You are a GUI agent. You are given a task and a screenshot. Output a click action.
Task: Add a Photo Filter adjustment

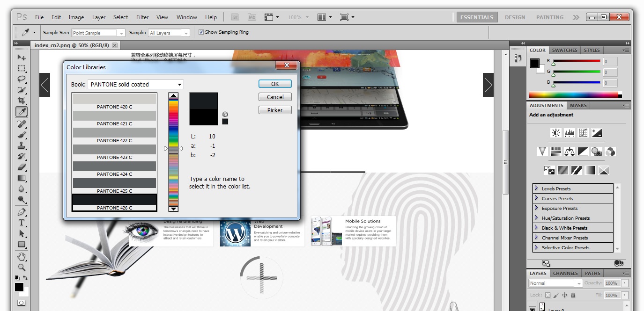tap(597, 152)
